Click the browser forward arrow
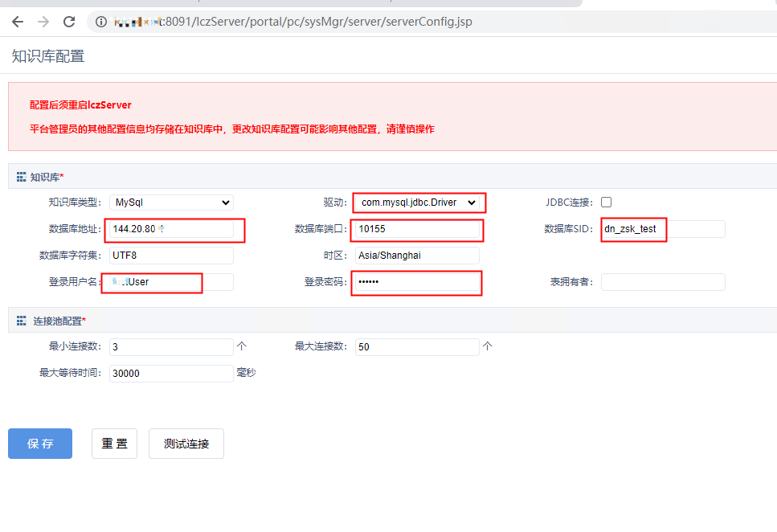Image resolution: width=777 pixels, height=532 pixels. pyautogui.click(x=43, y=22)
